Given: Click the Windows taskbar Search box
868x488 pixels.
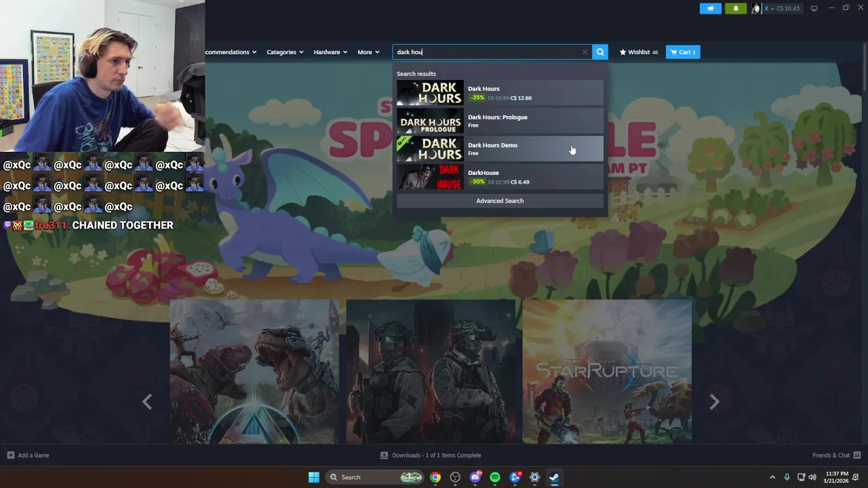Looking at the screenshot, I should tap(376, 477).
